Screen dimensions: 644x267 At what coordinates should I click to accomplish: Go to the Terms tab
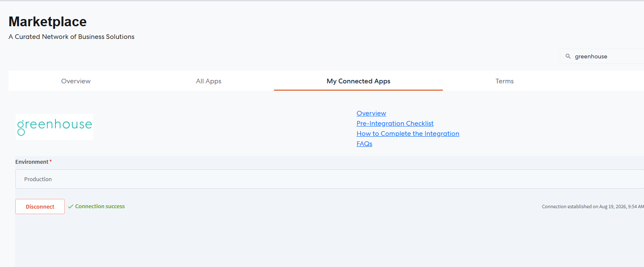coord(505,81)
